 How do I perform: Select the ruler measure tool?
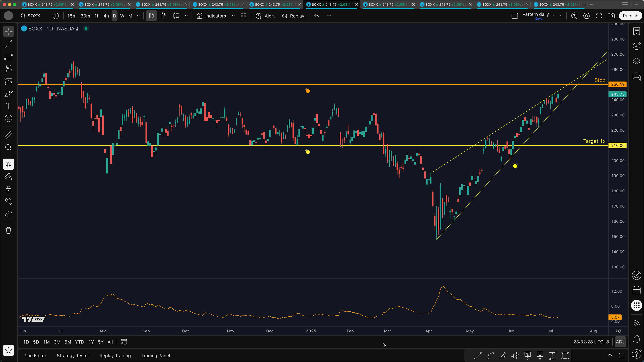point(9,135)
